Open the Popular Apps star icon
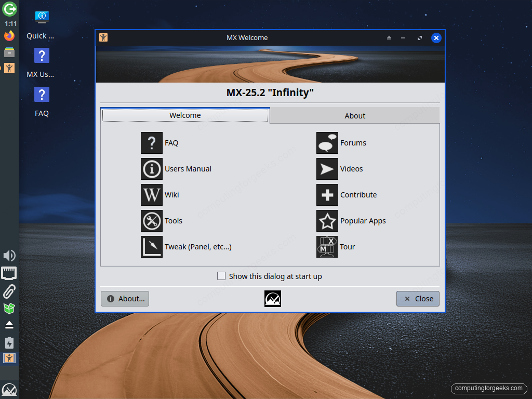 pos(327,220)
